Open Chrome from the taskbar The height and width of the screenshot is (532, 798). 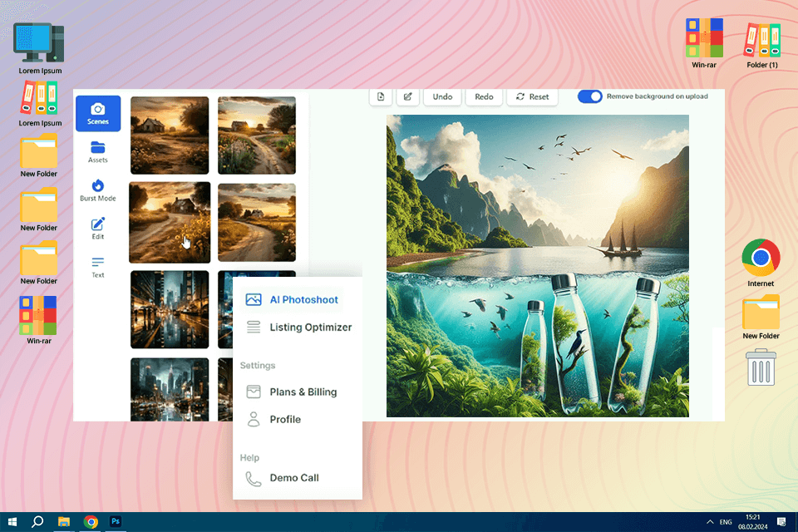[91, 522]
